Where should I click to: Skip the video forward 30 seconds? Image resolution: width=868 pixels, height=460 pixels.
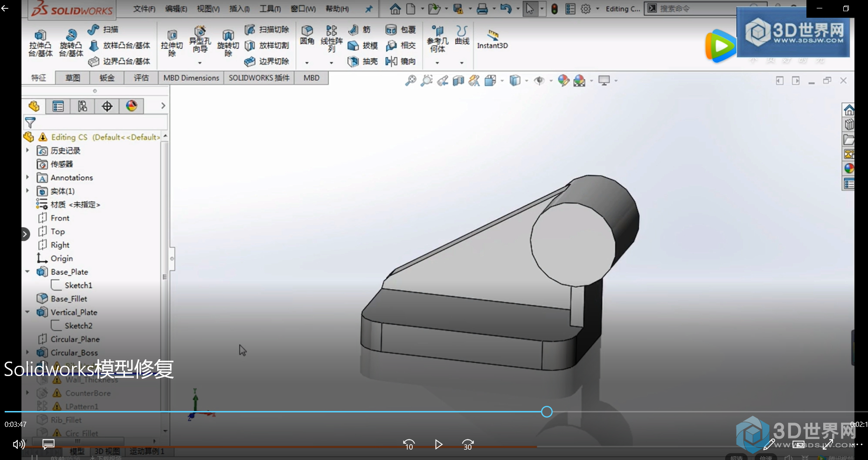click(x=468, y=445)
